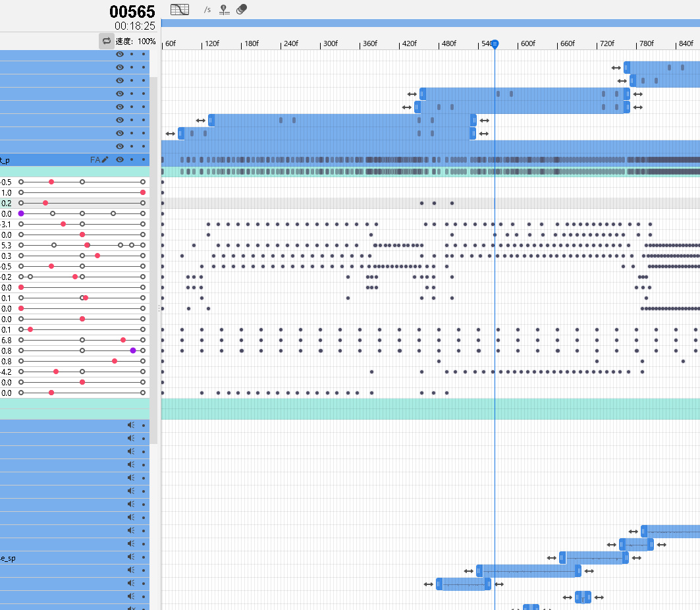
Task: Click left handle of audio clip starting near 480f
Action: tap(439, 584)
